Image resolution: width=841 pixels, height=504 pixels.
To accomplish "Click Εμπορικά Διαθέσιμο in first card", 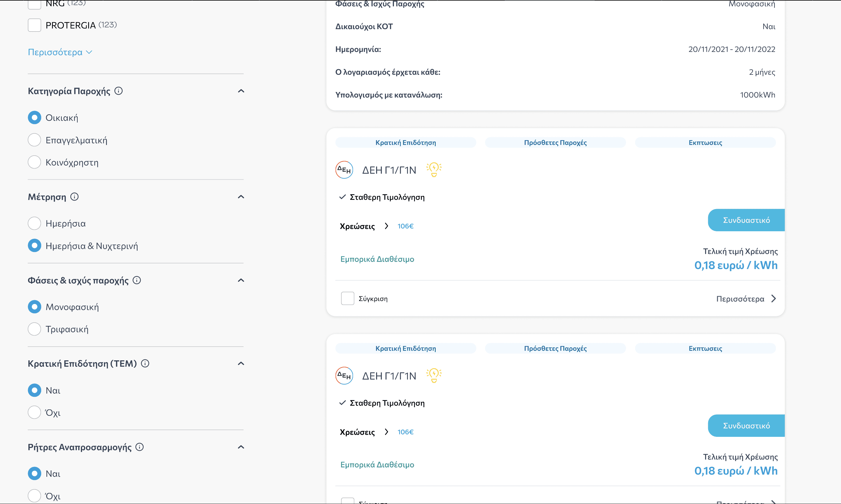I will coord(377,259).
